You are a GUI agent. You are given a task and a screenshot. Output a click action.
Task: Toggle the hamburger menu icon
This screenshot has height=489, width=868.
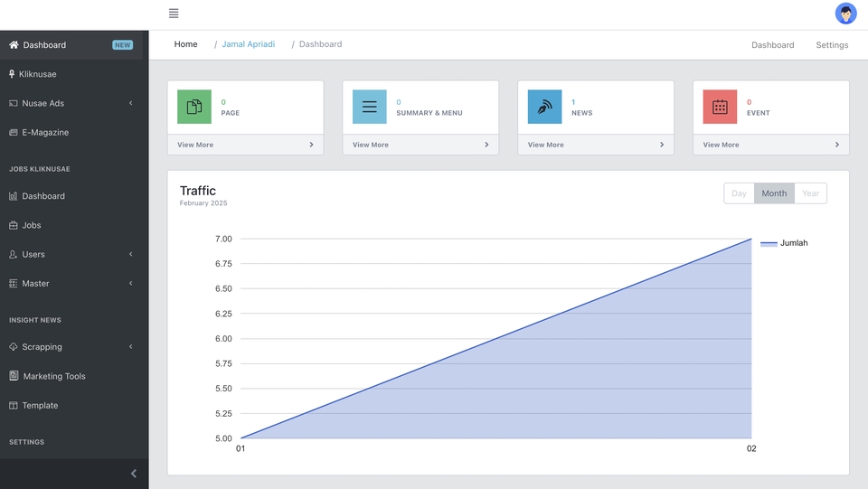point(174,14)
